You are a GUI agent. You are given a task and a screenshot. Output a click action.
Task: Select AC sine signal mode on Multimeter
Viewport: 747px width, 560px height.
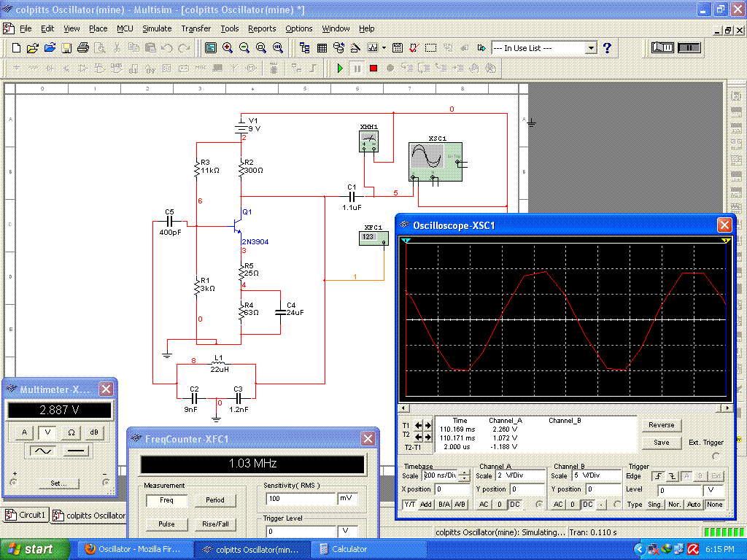[x=43, y=451]
